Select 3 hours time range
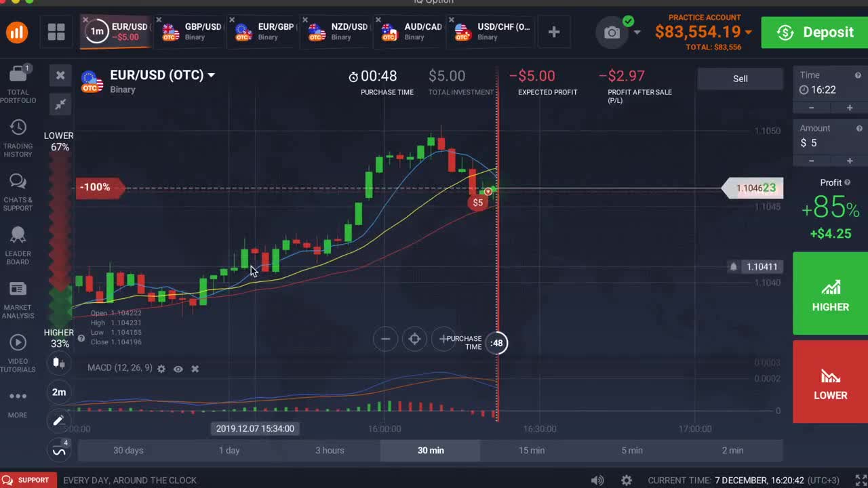This screenshot has width=868, height=488. (330, 450)
